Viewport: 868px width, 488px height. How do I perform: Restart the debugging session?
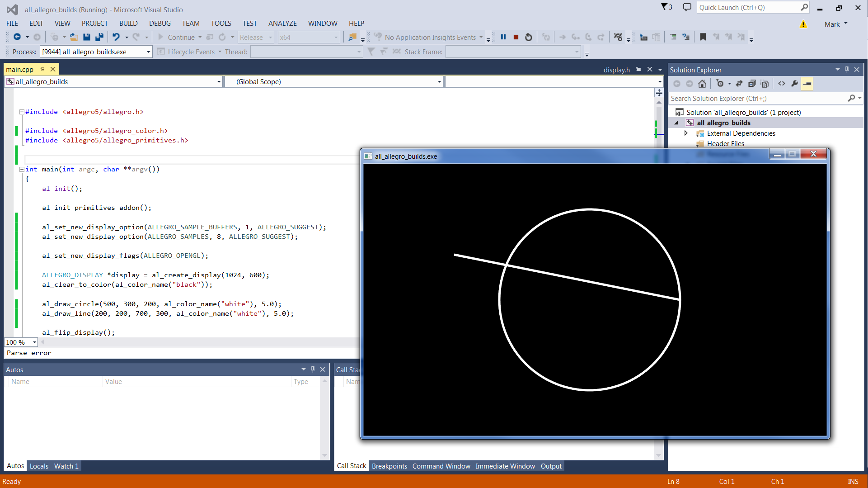528,37
